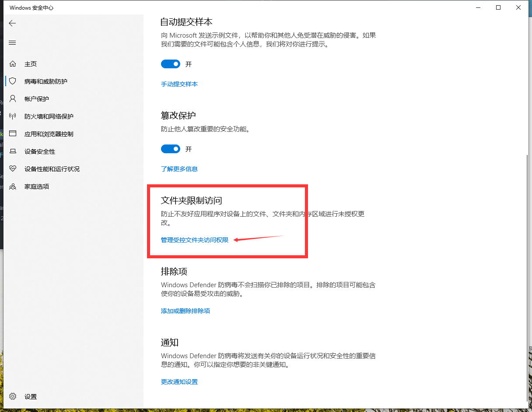This screenshot has height=412, width=532.
Task: Minimize the Windows 安全中心 window
Action: 478,7
